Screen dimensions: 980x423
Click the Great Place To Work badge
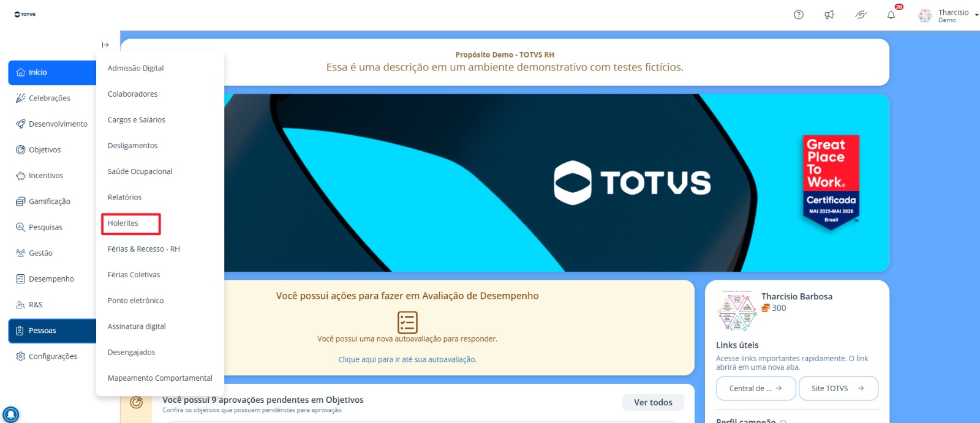click(831, 182)
